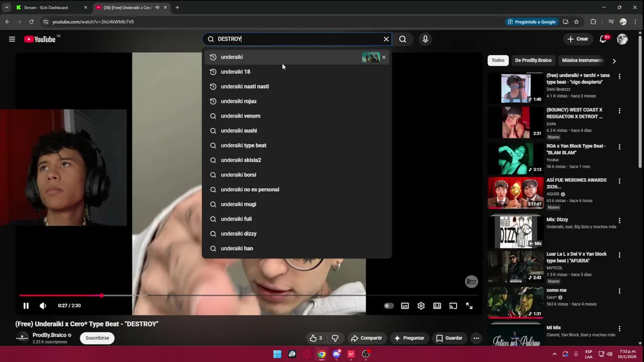Choose suggestion 'underaiki sushi'
644x362 pixels.
pyautogui.click(x=297, y=131)
